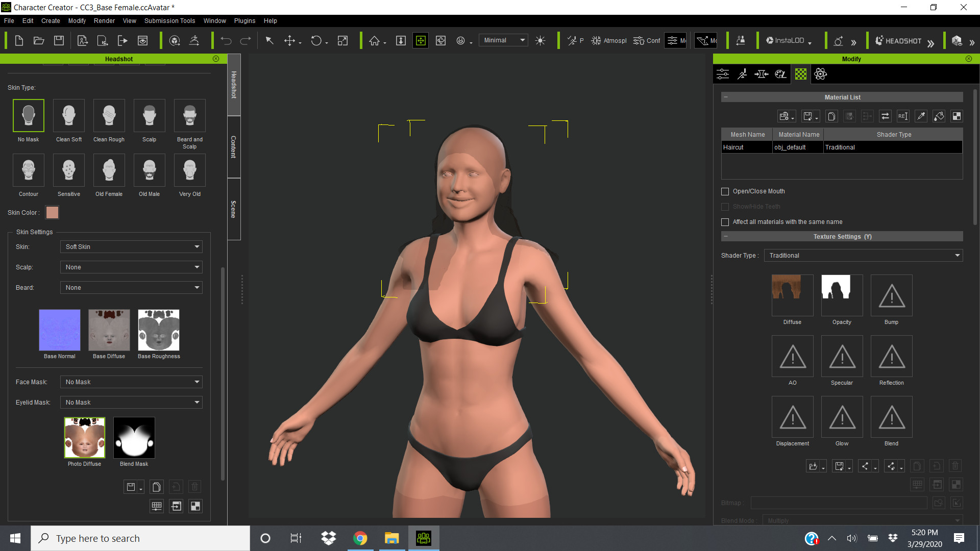Click the Redo arrow in toolbar
980x551 pixels.
246,41
